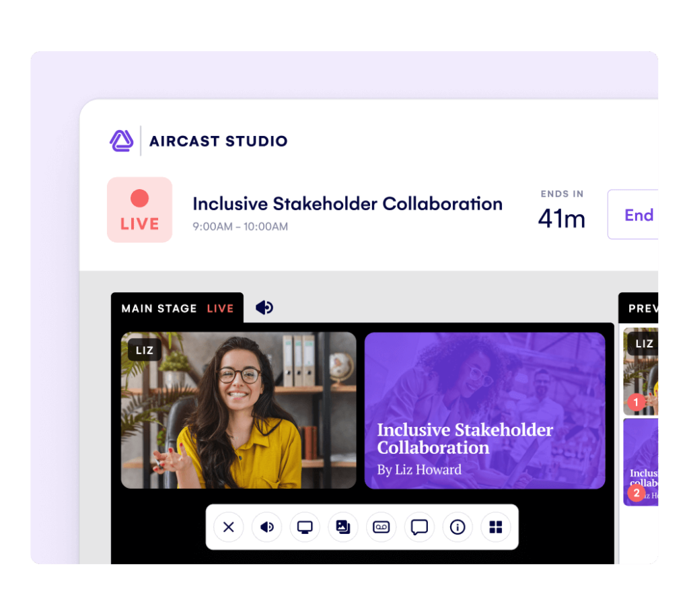Click the Inclusive Stakeholder Collaboration session title
This screenshot has height=616, width=689.
[x=347, y=204]
